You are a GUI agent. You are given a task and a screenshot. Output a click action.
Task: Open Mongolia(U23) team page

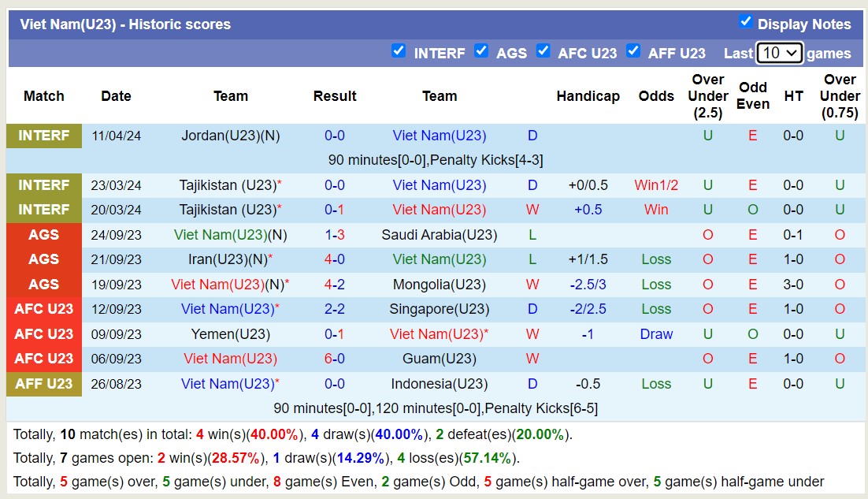click(439, 285)
